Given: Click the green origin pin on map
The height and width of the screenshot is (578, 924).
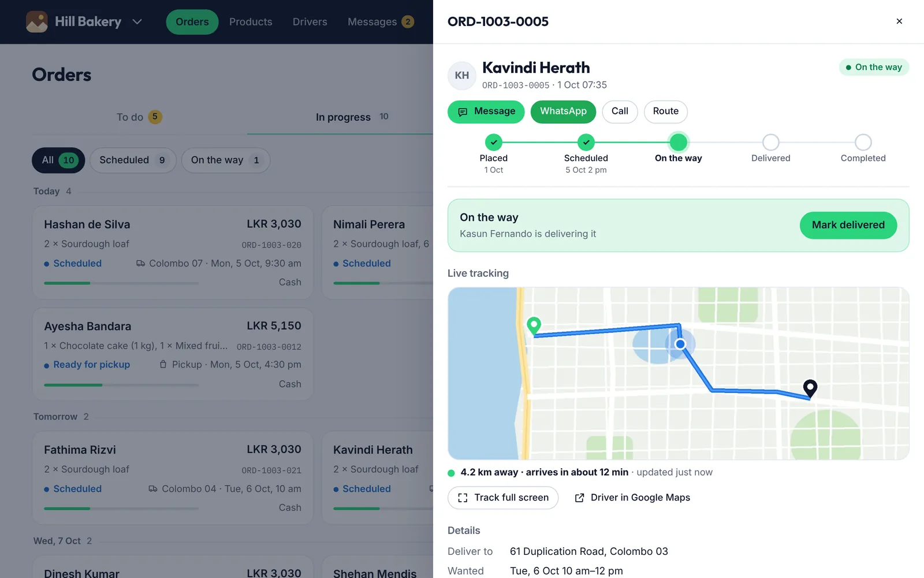Looking at the screenshot, I should pos(534,326).
